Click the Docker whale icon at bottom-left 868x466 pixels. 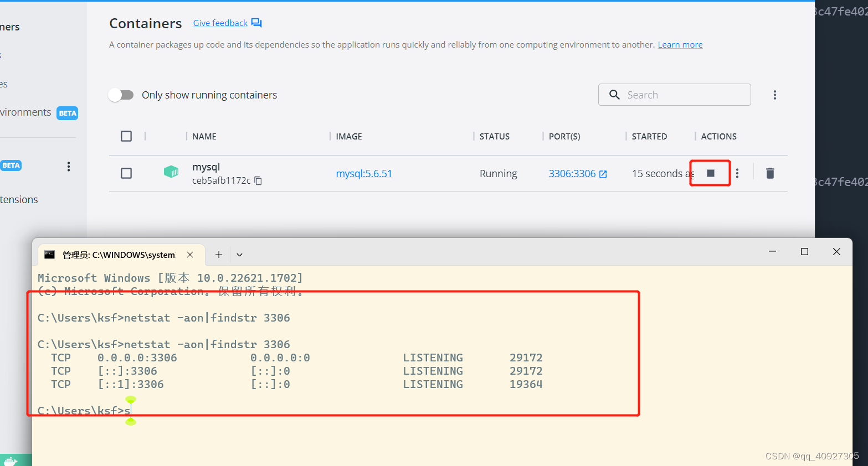11,460
